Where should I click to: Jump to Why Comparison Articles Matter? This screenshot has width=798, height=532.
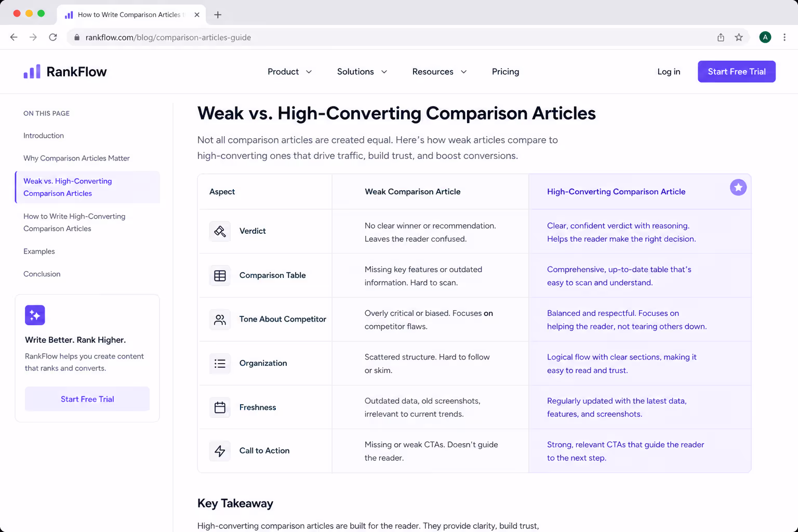click(x=76, y=158)
